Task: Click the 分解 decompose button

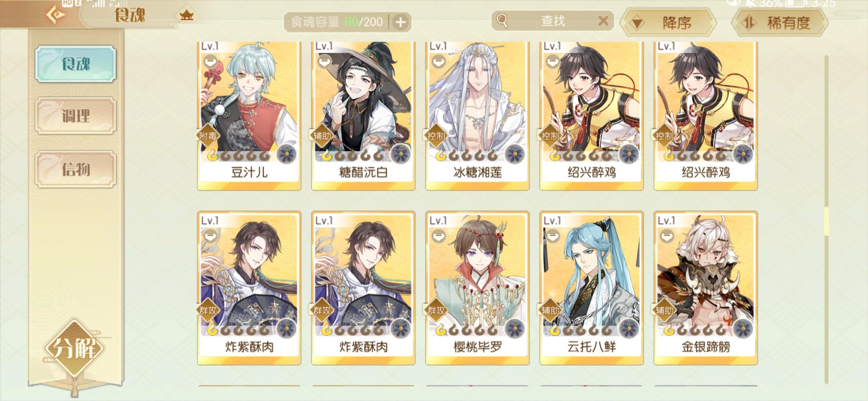Action: pyautogui.click(x=75, y=348)
